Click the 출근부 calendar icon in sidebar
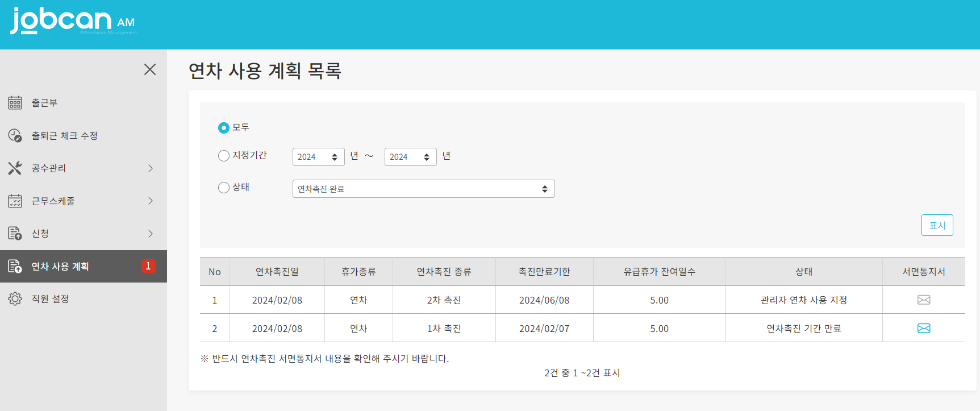The image size is (980, 411). point(15,103)
